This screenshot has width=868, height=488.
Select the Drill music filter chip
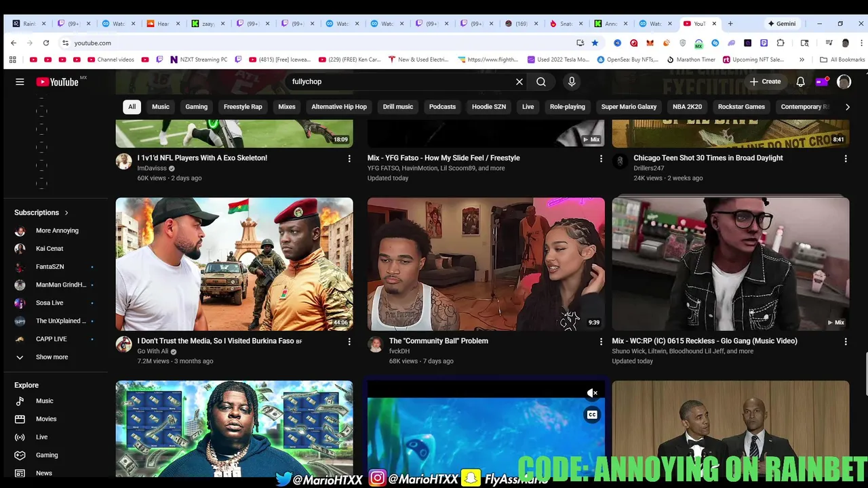pos(398,106)
